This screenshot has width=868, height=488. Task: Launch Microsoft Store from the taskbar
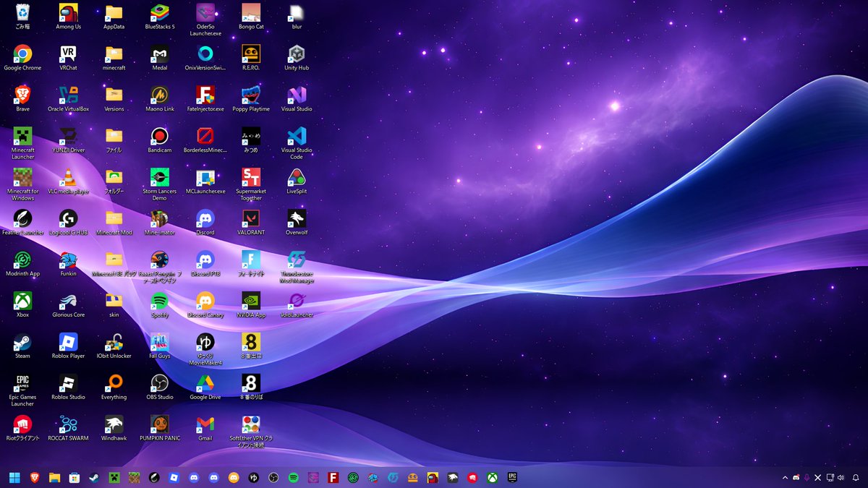[x=74, y=477]
